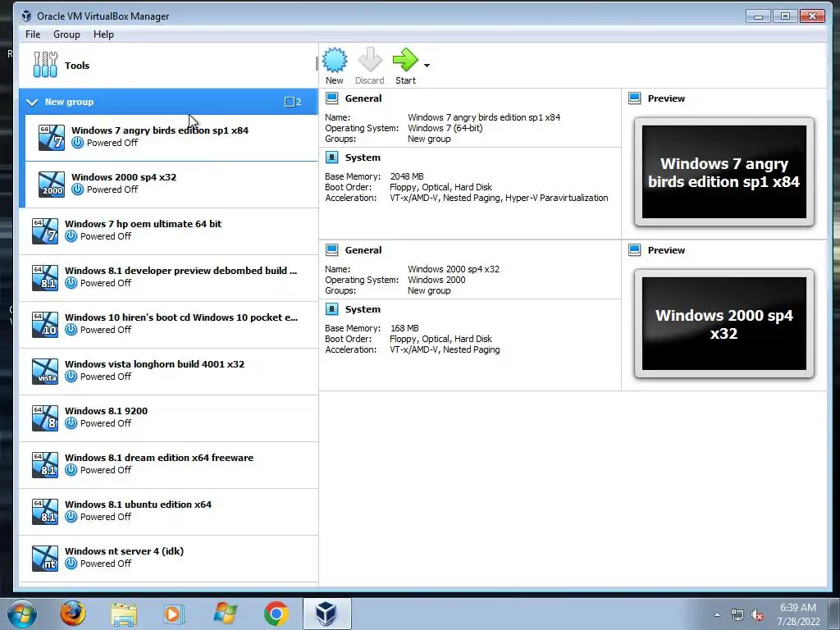Click the VirtualBox taskbar button
The width and height of the screenshot is (840, 630).
point(326,614)
